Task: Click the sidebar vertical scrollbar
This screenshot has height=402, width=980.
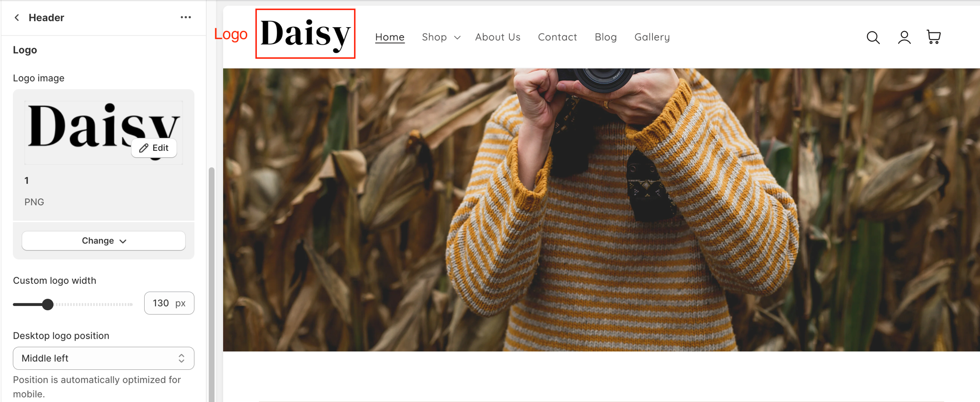Action: [x=211, y=285]
